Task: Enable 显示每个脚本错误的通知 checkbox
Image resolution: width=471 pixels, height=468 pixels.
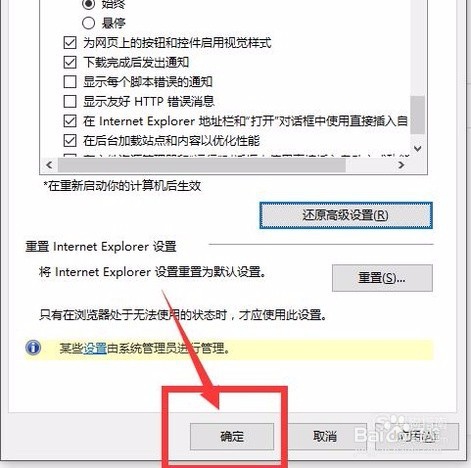Action: pos(70,82)
